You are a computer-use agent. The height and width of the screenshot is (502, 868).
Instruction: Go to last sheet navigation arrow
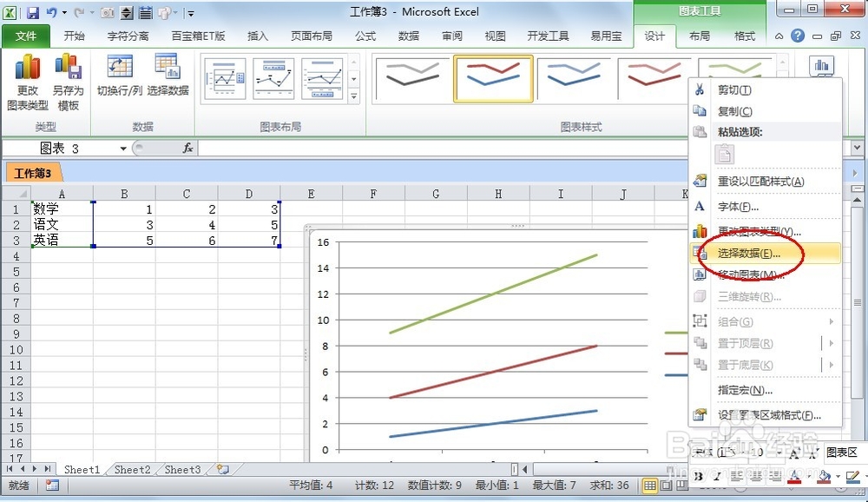tap(48, 469)
